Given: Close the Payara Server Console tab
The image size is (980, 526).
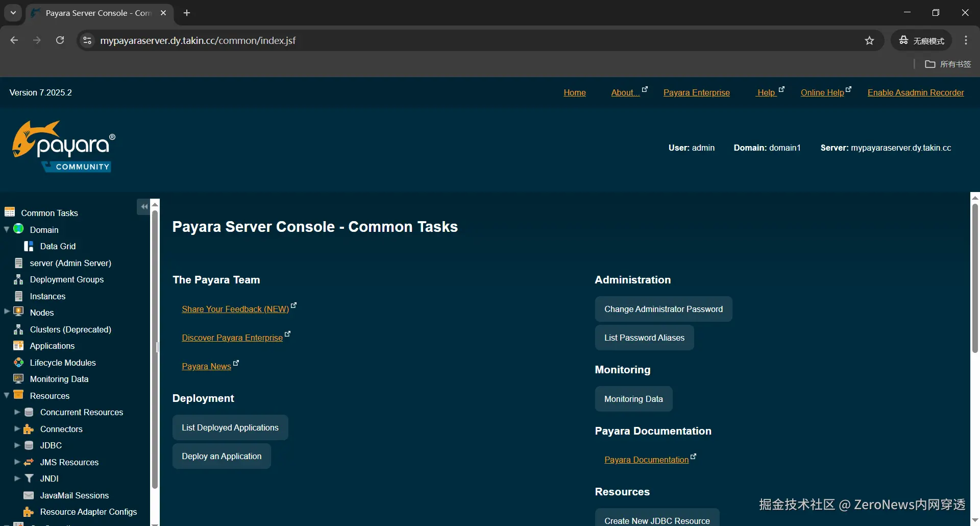Looking at the screenshot, I should (x=163, y=13).
